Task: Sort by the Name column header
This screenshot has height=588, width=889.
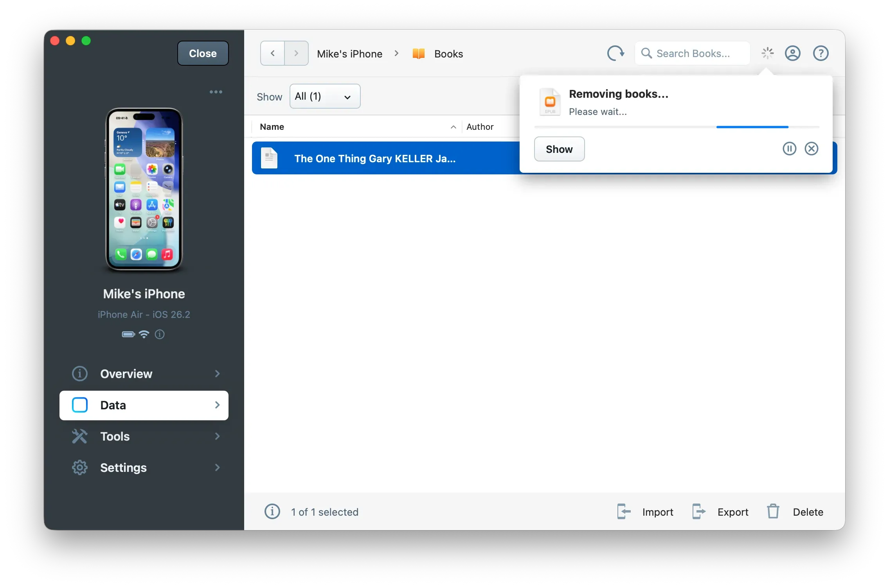Action: click(x=272, y=127)
